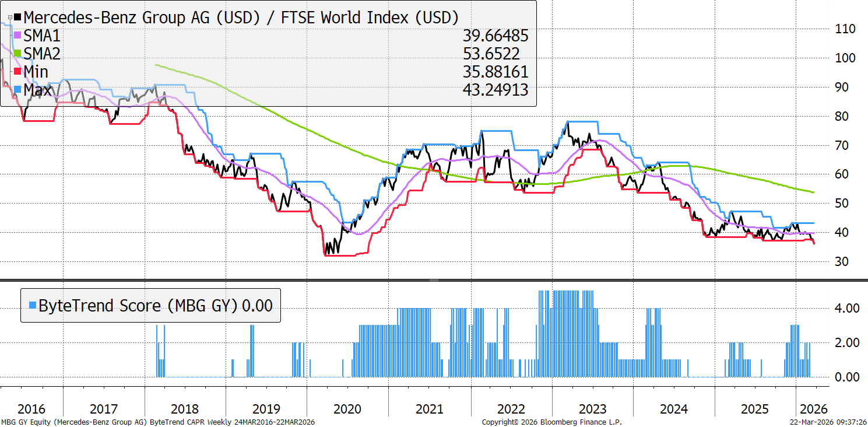The width and height of the screenshot is (868, 427).
Task: Select the SMA2 legend label
Action: [x=42, y=54]
